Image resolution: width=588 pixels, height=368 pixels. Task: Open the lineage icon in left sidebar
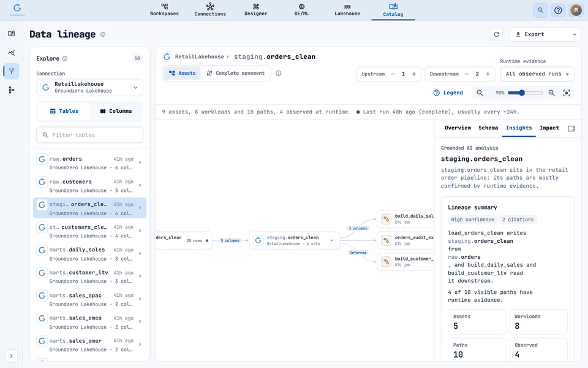[11, 71]
